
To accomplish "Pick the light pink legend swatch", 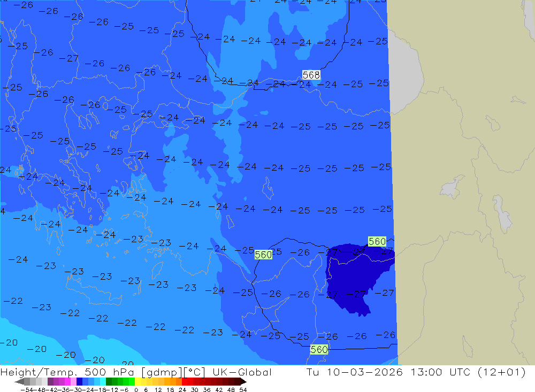I will click(x=73, y=382).
